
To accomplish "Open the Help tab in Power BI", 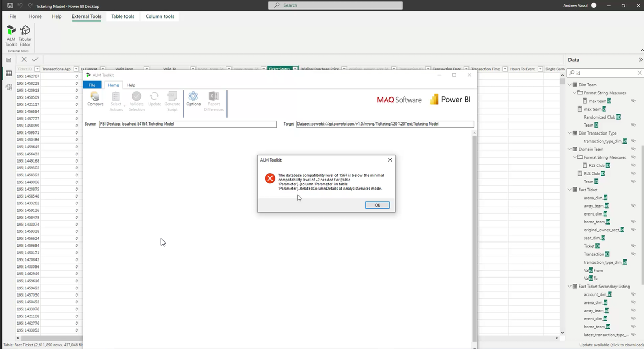I will pyautogui.click(x=57, y=16).
